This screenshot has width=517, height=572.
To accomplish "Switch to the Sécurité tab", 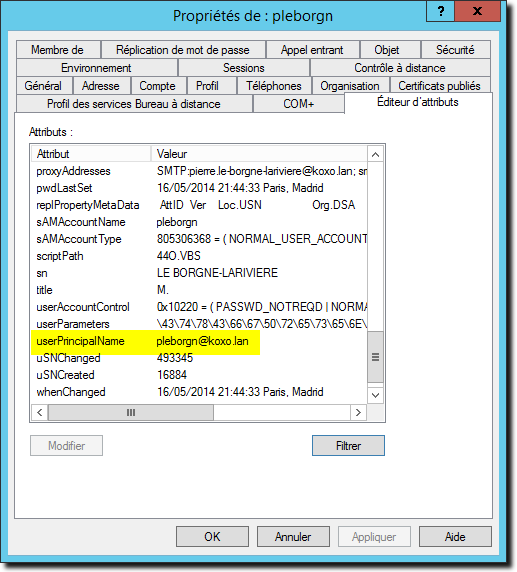I will point(455,50).
